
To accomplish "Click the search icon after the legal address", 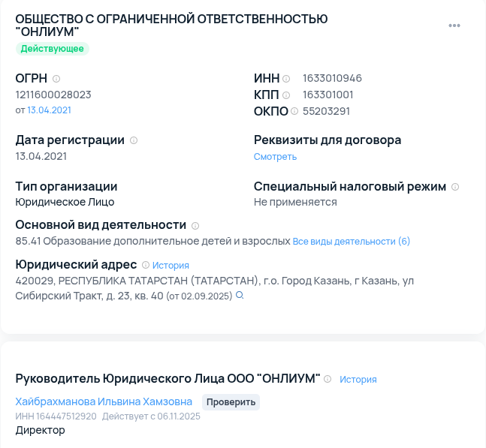I will click(x=240, y=296).
